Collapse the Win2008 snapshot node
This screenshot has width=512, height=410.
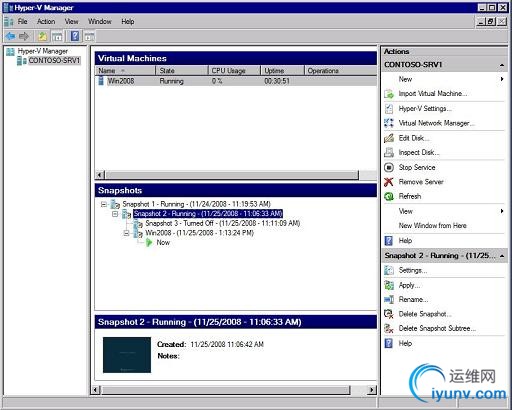pos(127,233)
